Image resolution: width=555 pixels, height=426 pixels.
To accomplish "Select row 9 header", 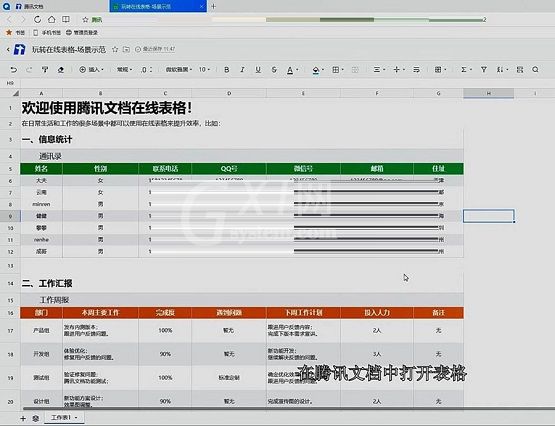I will (10, 216).
